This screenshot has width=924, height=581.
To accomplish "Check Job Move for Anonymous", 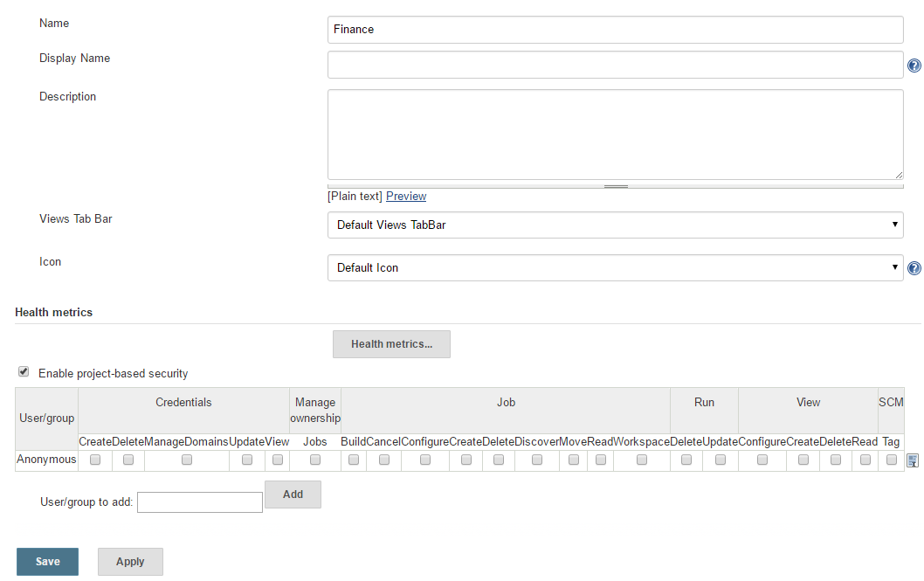I will click(574, 460).
